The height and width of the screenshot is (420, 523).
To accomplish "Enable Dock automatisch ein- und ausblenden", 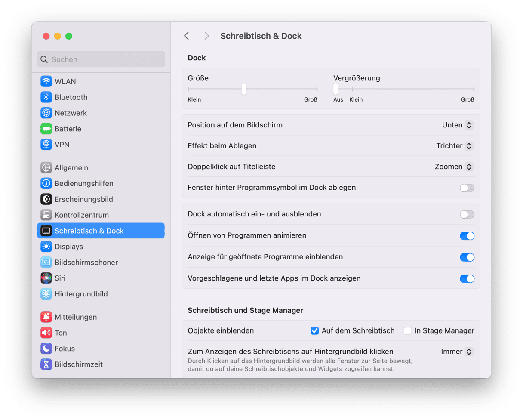I will [467, 214].
